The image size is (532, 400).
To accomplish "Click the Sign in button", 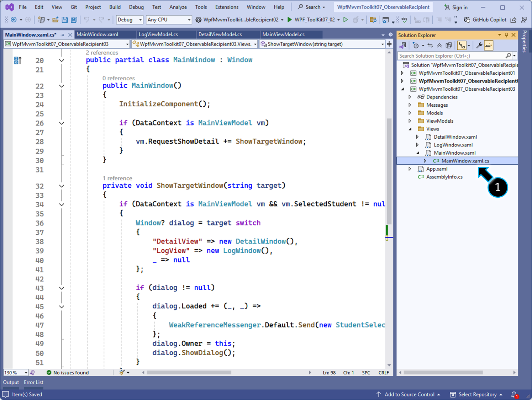I will tap(456, 7).
